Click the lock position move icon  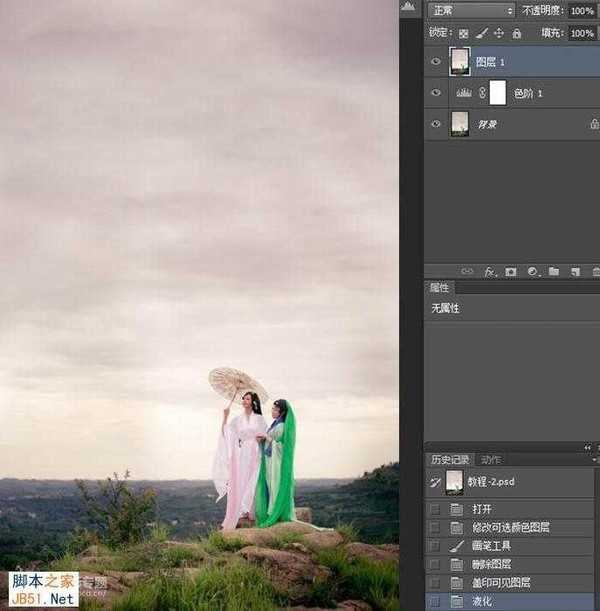pyautogui.click(x=499, y=33)
